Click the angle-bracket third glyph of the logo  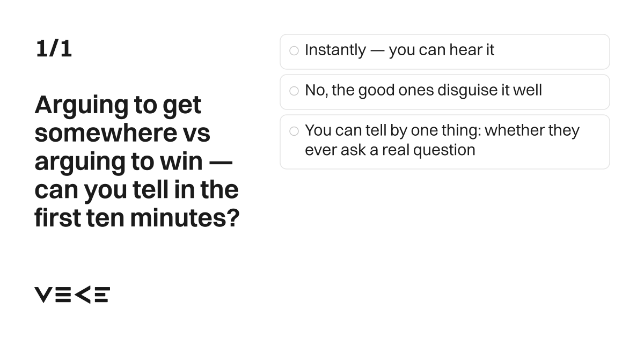click(x=82, y=295)
